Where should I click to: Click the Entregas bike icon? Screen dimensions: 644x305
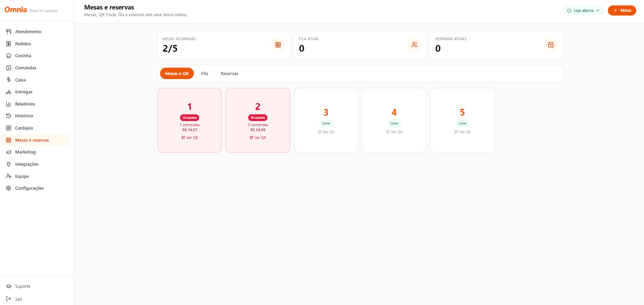click(x=9, y=92)
